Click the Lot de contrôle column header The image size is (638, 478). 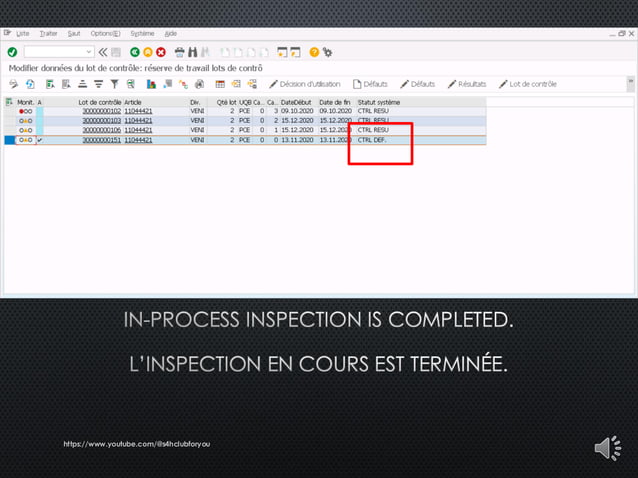point(100,103)
